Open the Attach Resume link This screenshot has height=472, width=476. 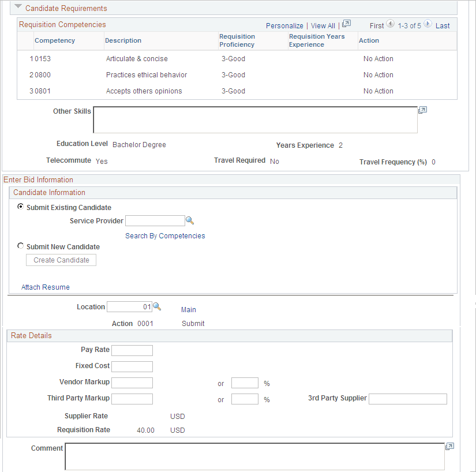point(45,287)
